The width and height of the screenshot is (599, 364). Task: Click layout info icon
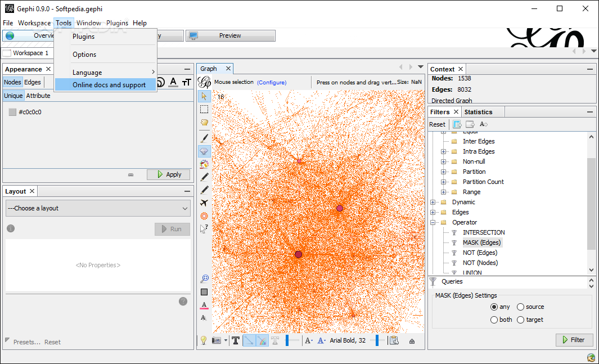tap(11, 228)
